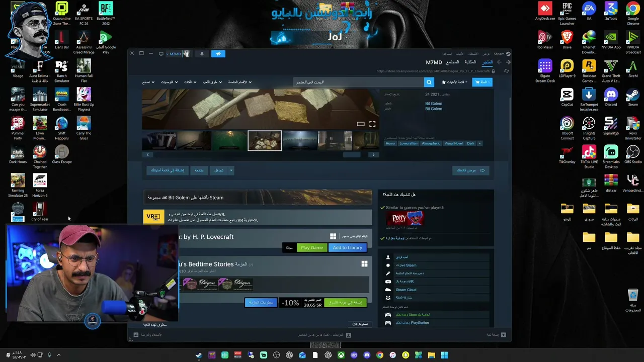Viewport: 644px width, 362px height.
Task: Click the Steam Cloud feature icon
Action: tap(388, 290)
